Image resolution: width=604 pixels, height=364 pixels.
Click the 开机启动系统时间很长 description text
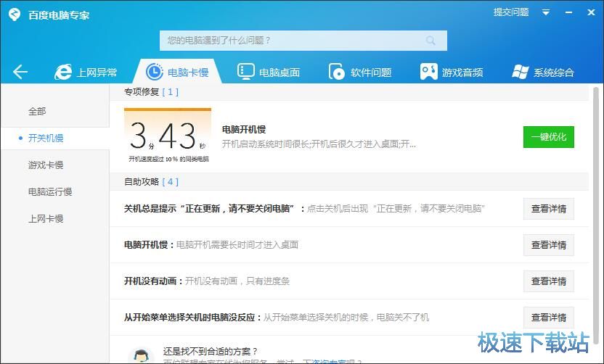[319, 144]
